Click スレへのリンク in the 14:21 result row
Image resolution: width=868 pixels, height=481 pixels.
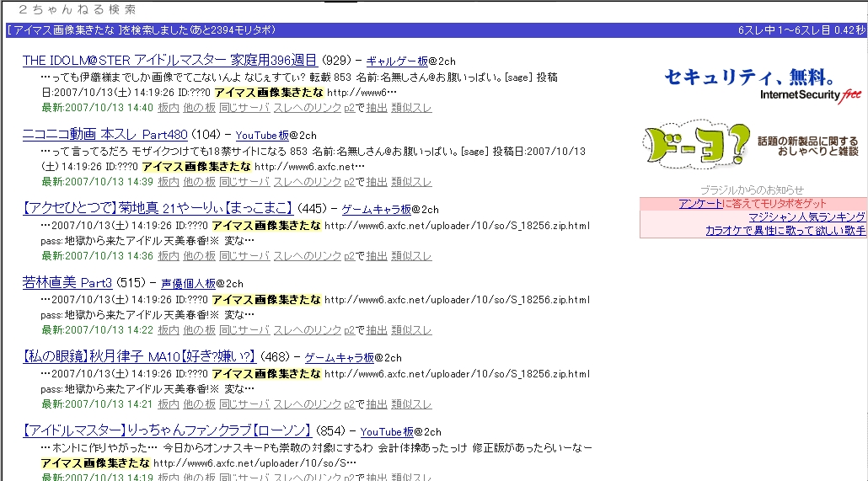click(x=308, y=404)
